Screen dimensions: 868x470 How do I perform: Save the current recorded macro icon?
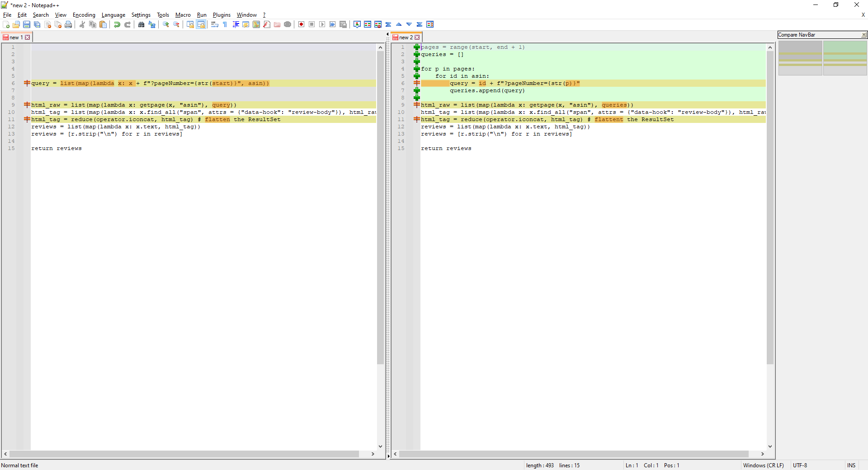coord(343,24)
